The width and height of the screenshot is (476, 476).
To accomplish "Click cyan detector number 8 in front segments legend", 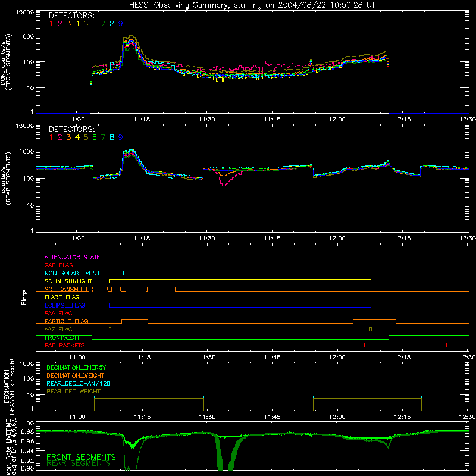I will coord(112,24).
